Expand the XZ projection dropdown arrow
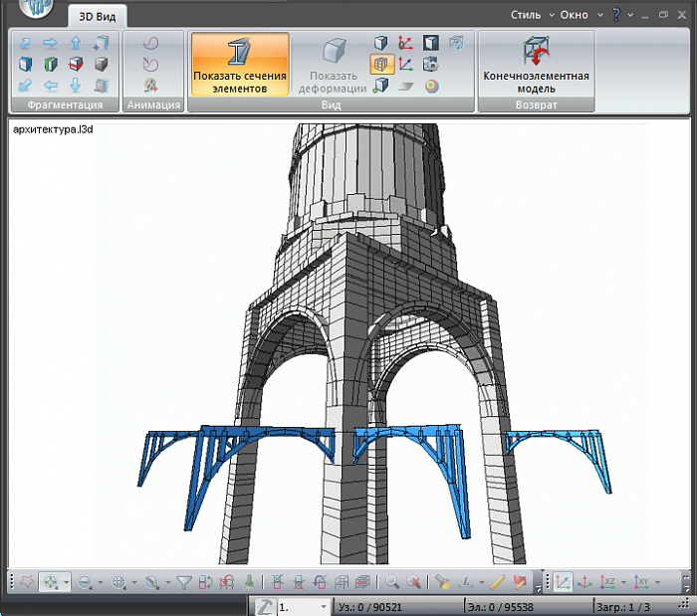This screenshot has height=616, width=697. (x=625, y=583)
